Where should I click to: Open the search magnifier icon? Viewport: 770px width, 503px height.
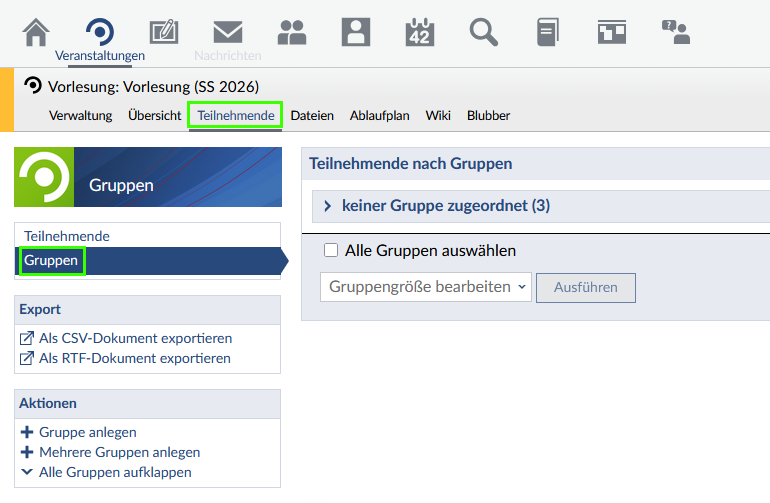pyautogui.click(x=484, y=32)
